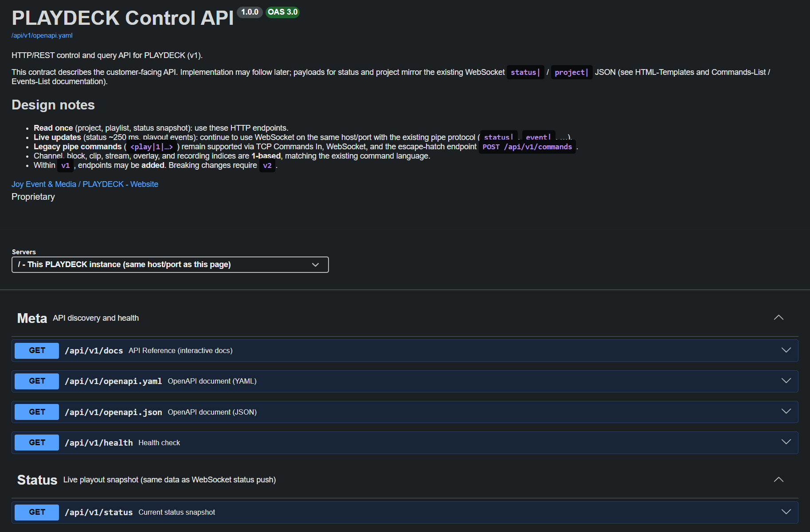Select the /api/v1/status endpoint path
The height and width of the screenshot is (532, 810).
99,513
